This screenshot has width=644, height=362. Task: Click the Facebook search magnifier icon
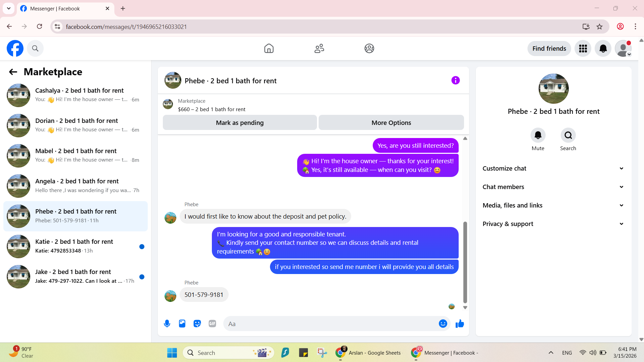35,48
